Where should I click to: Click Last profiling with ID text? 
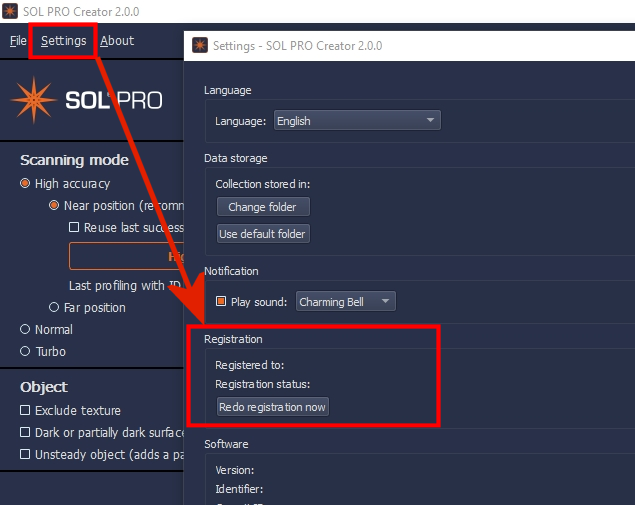coord(125,286)
